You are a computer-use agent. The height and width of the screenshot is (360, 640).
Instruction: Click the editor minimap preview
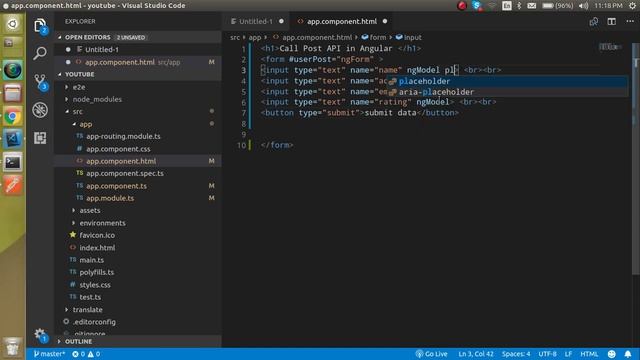click(x=610, y=47)
